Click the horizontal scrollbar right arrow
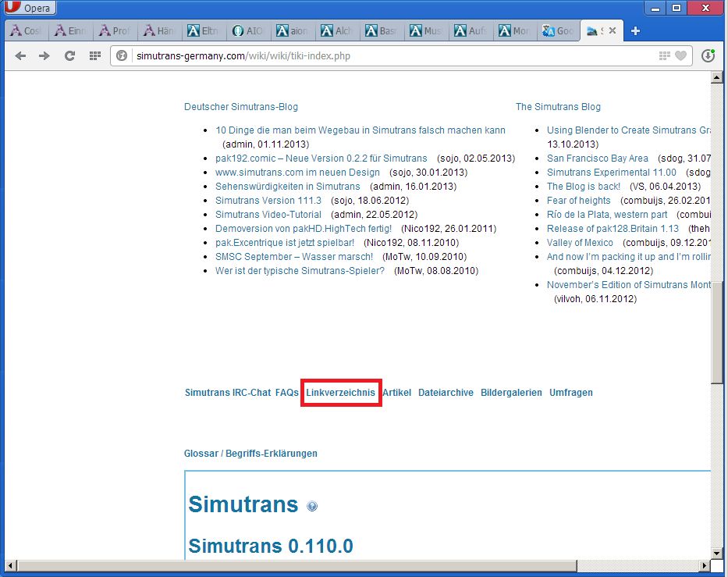Image resolution: width=728 pixels, height=577 pixels. coord(705,565)
